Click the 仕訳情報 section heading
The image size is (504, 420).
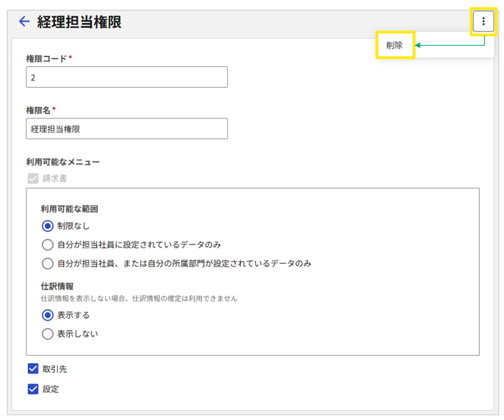[x=57, y=286]
